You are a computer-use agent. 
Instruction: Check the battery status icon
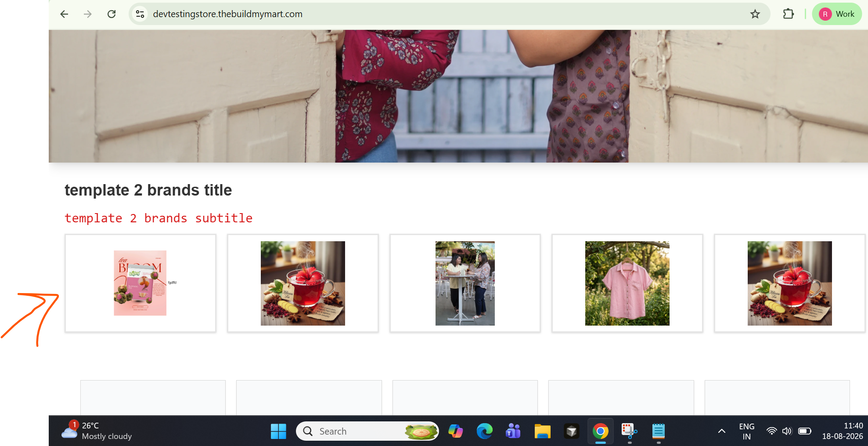(804, 431)
